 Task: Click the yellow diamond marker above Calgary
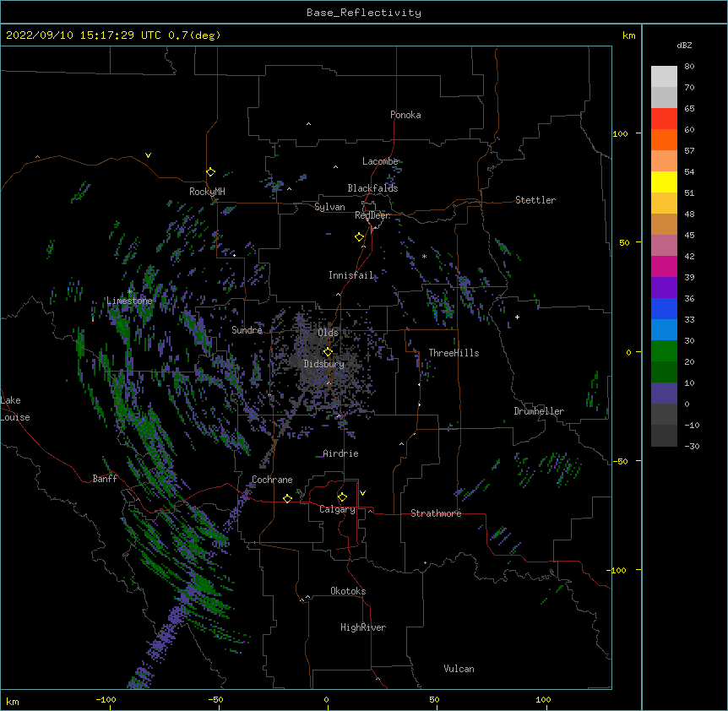(342, 497)
